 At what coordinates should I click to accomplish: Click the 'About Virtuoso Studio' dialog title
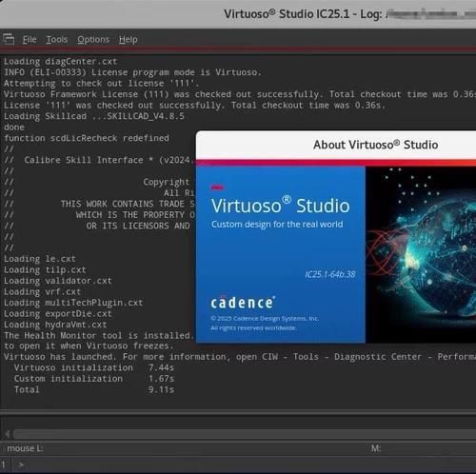[376, 145]
